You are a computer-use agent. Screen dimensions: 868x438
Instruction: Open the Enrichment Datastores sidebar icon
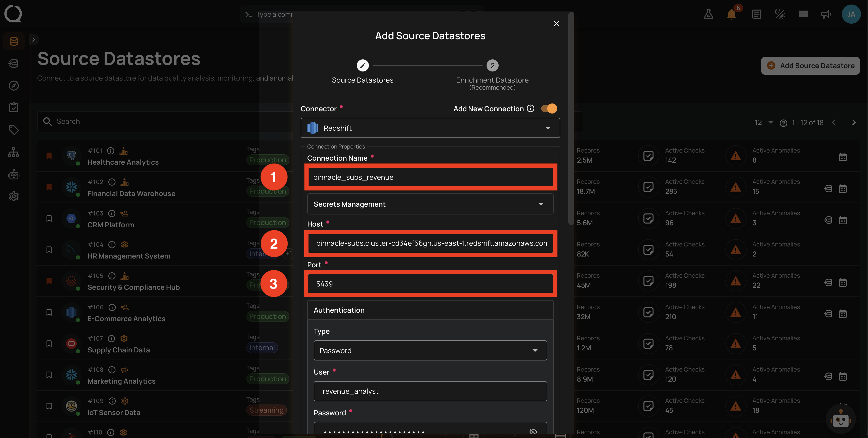pos(14,63)
